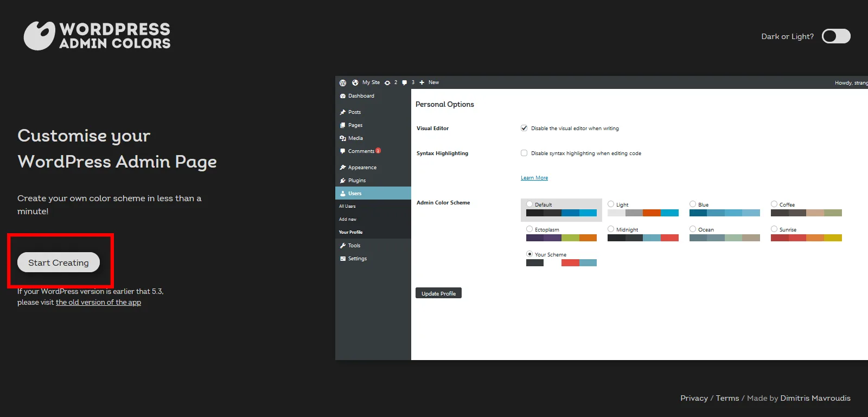This screenshot has width=868, height=417.
Task: Click the Your Scheme color swatch strip
Action: (561, 263)
